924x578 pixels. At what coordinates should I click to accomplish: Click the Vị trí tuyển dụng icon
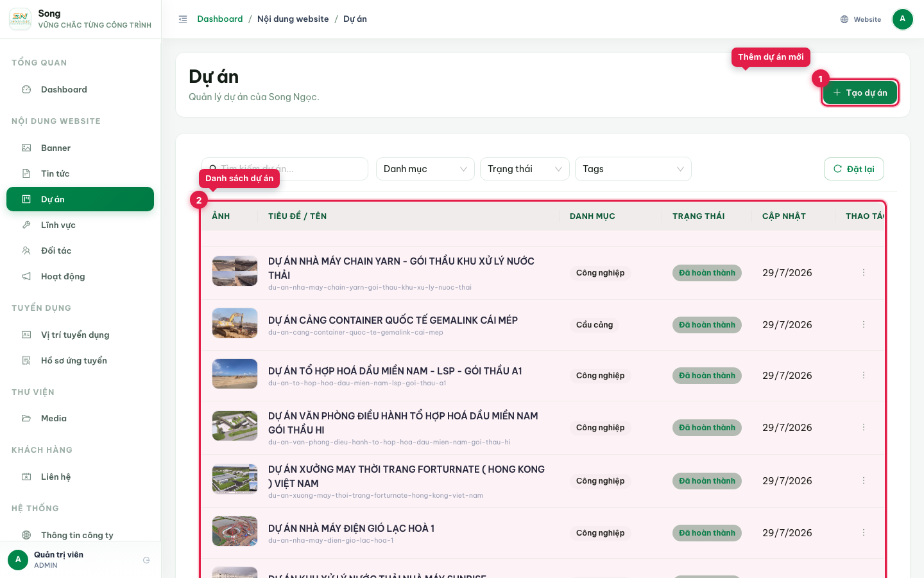coord(26,335)
